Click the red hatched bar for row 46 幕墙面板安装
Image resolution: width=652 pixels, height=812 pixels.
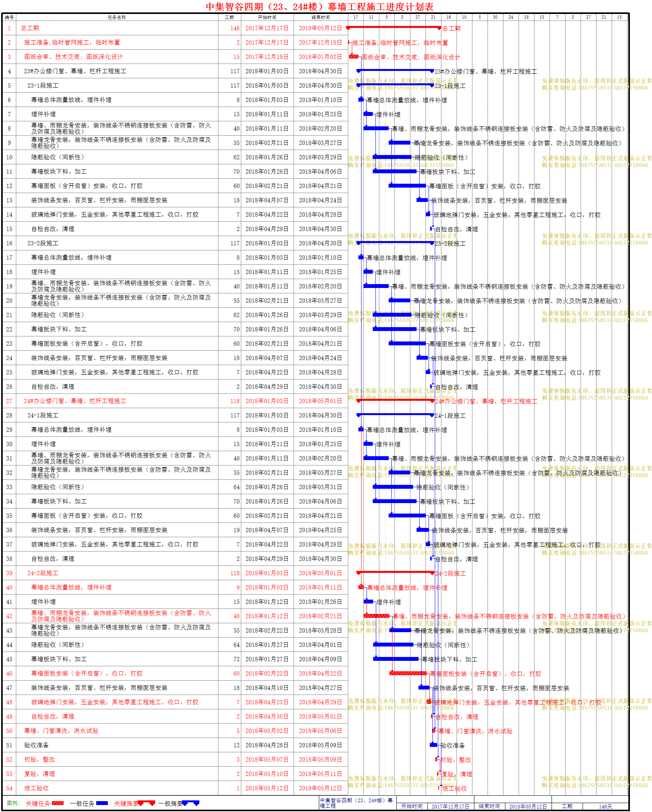point(408,673)
